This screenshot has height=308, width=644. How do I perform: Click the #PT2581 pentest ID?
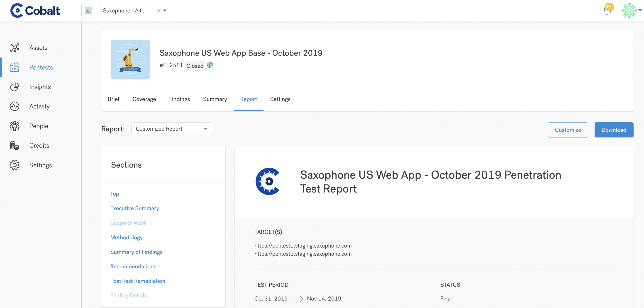pyautogui.click(x=171, y=65)
